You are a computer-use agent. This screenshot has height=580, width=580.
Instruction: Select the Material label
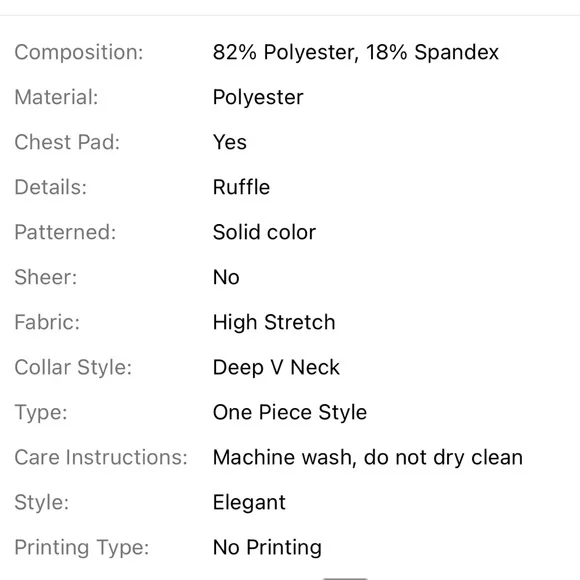(x=57, y=97)
